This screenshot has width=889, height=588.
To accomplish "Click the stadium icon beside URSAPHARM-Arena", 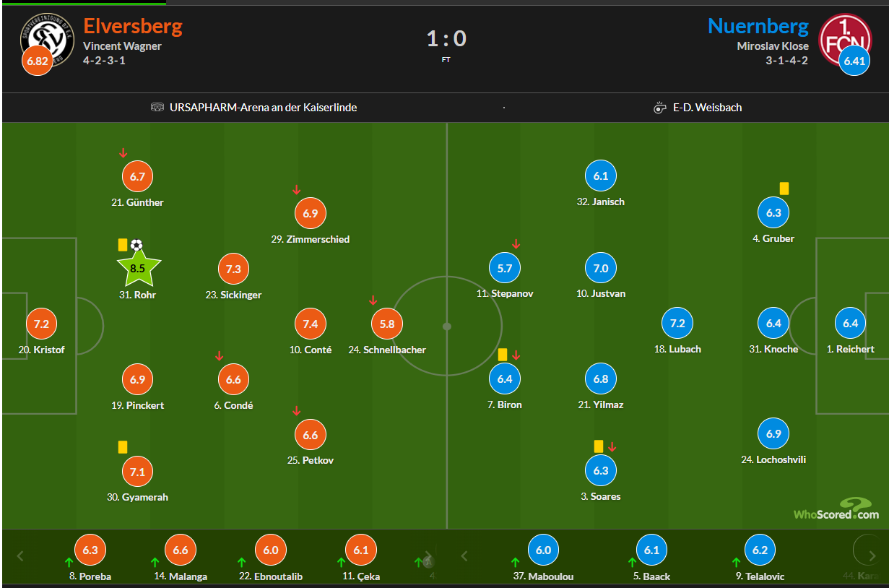I will [x=157, y=108].
